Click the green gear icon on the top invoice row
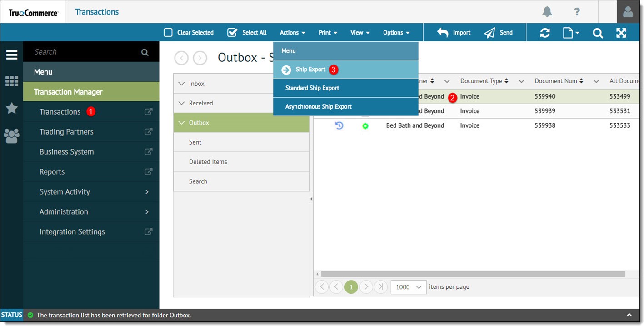Image resolution: width=644 pixels, height=326 pixels. (365, 126)
